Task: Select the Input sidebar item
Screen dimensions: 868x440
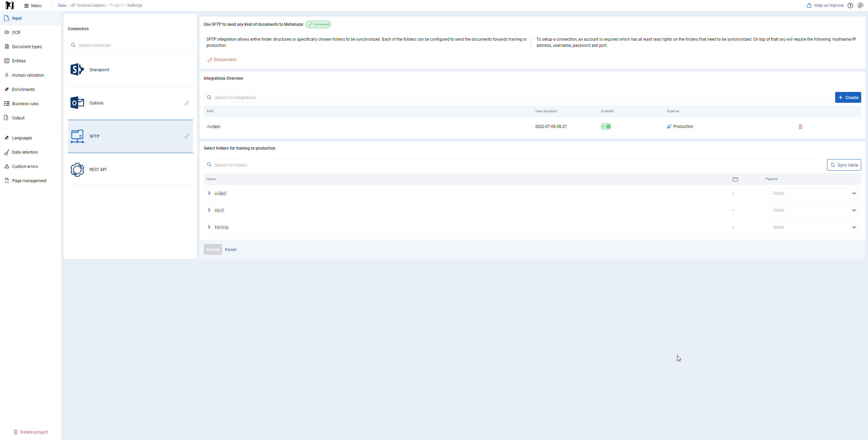Action: 31,18
